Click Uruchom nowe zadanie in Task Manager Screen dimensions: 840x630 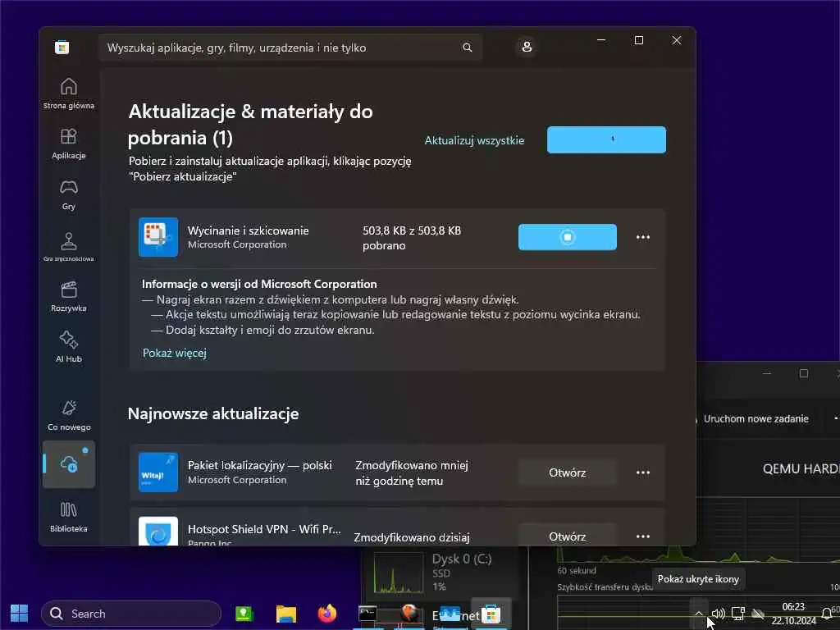point(756,419)
